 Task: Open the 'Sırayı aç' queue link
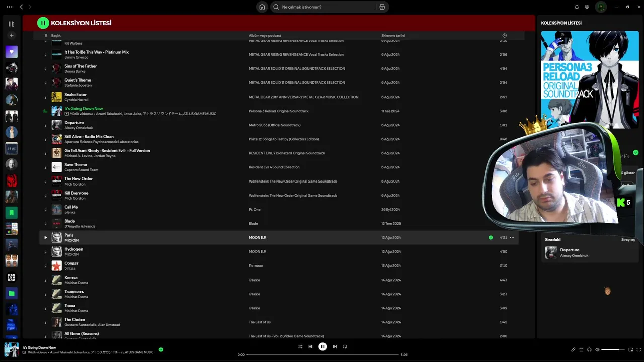[x=628, y=240]
